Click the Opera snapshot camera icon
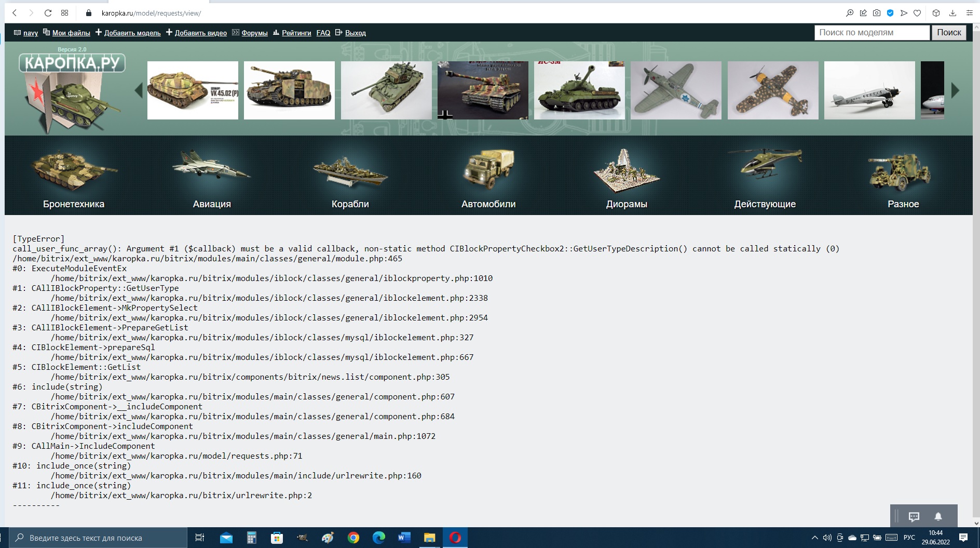 (x=877, y=13)
